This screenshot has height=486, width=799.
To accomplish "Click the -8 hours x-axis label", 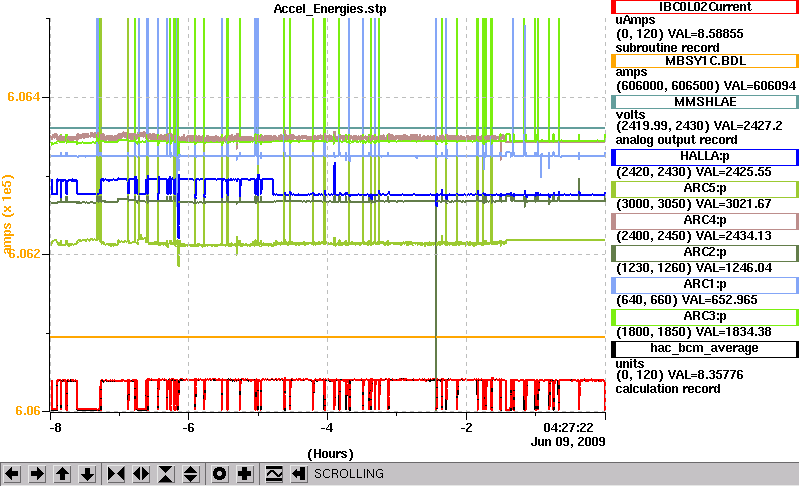I will [x=55, y=427].
